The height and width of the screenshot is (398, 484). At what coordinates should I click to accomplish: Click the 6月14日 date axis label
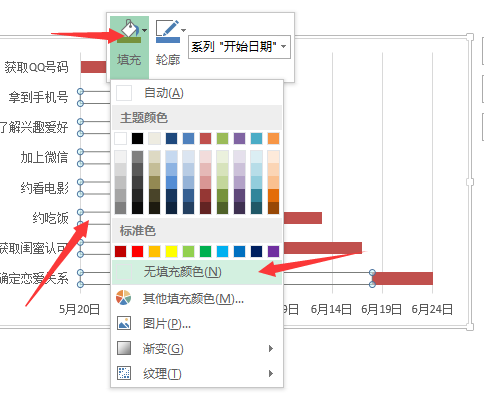pyautogui.click(x=331, y=309)
